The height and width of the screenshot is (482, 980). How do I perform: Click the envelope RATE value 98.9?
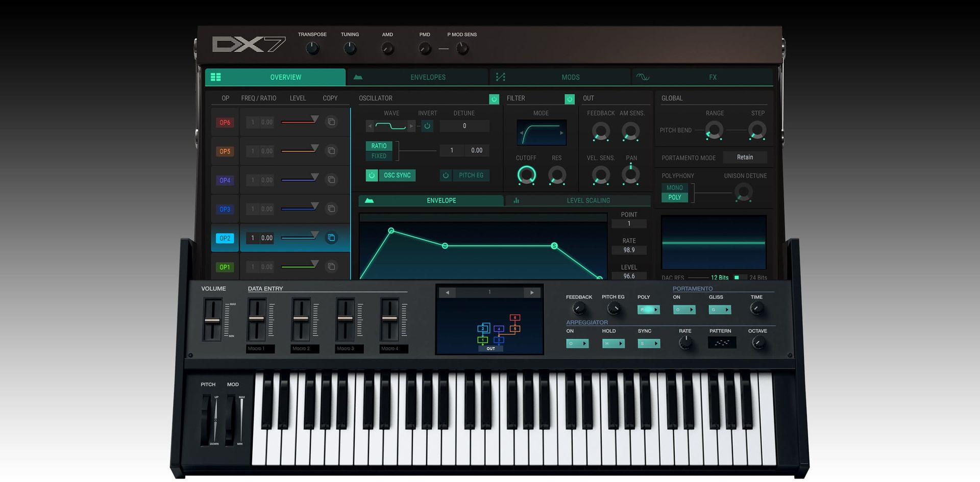click(629, 250)
